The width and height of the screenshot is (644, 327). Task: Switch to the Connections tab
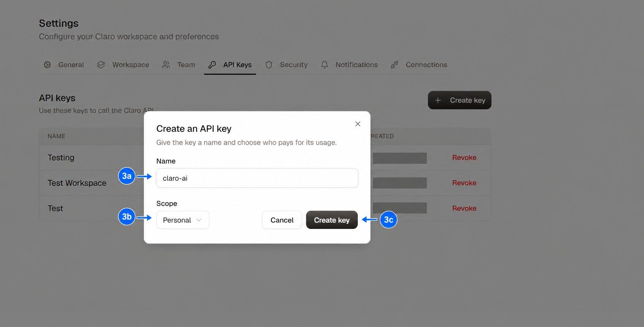tap(419, 65)
